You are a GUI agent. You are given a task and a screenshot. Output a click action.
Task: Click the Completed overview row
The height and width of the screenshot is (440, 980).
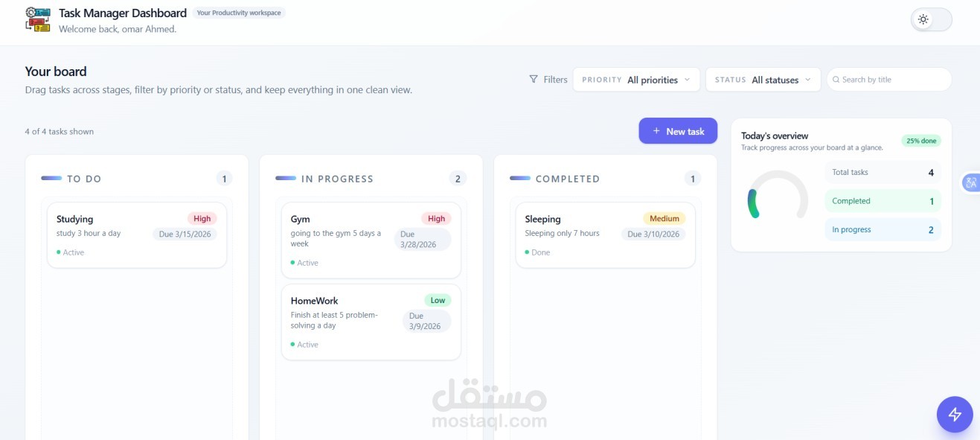click(883, 201)
